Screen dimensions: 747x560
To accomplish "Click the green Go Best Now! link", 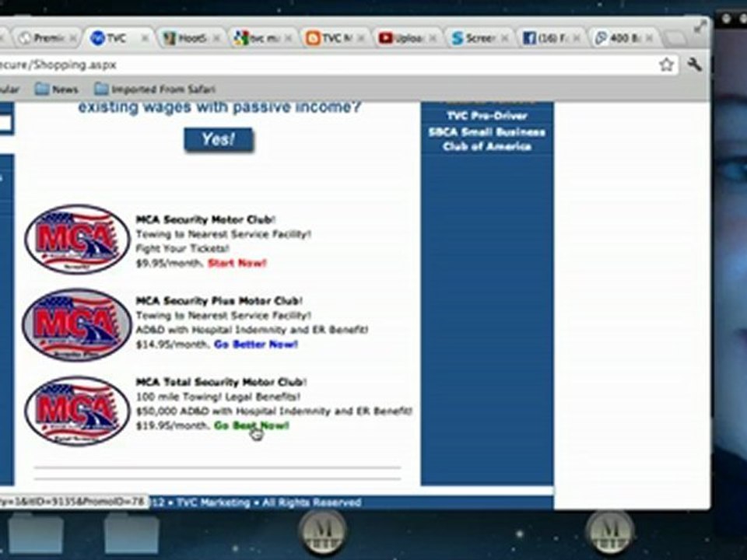I will (x=251, y=425).
